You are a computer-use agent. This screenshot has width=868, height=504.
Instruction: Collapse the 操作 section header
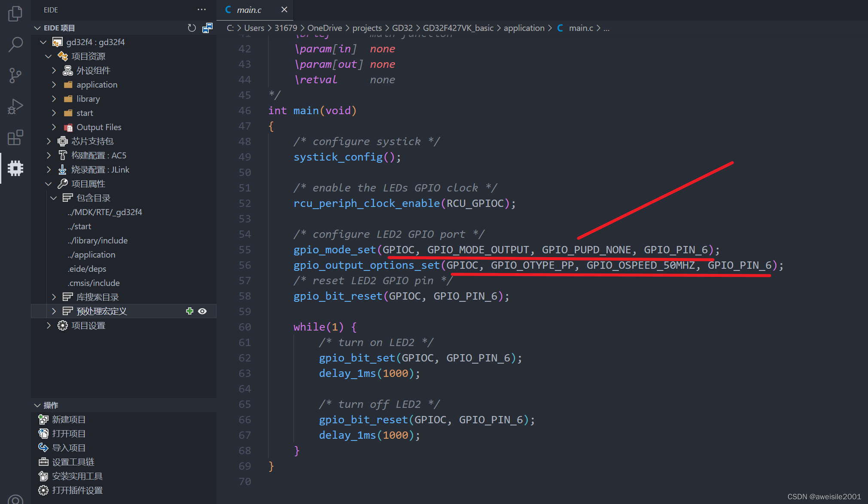click(124, 405)
